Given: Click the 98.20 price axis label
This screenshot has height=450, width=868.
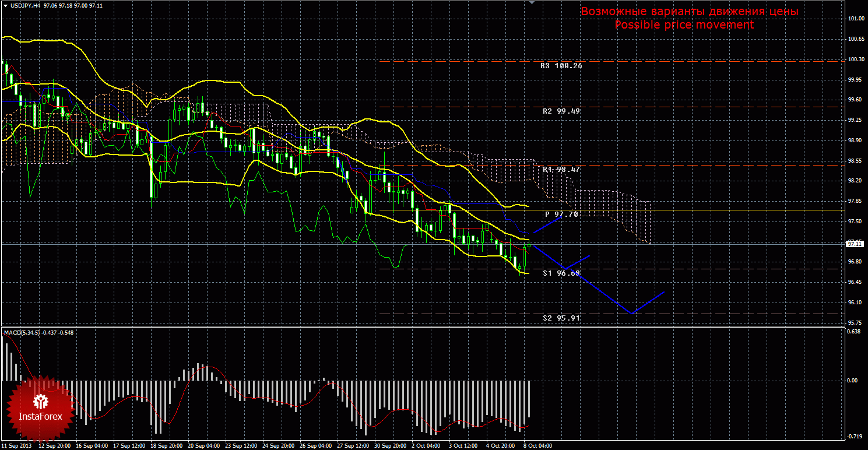Looking at the screenshot, I should [x=856, y=181].
